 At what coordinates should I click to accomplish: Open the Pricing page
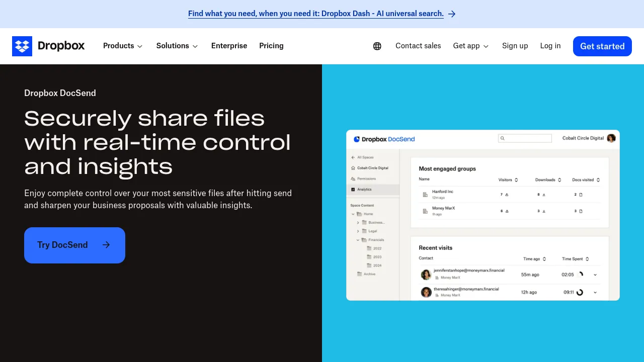(271, 46)
